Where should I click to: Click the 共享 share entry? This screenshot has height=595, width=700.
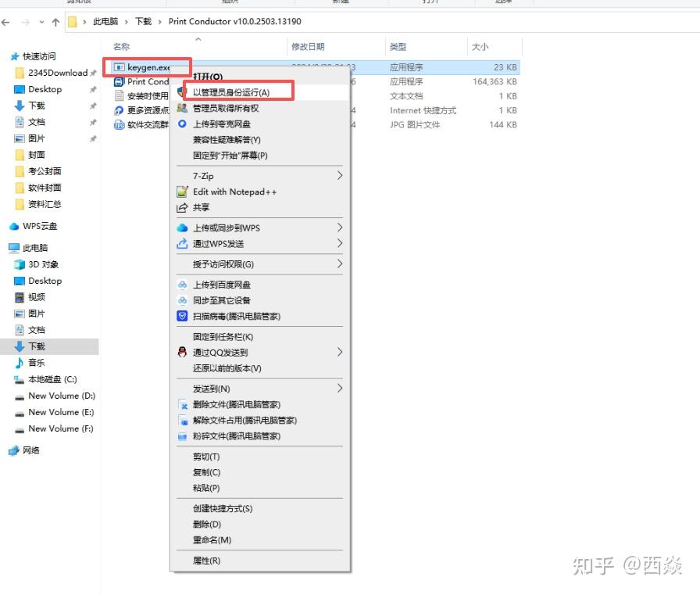tap(202, 207)
